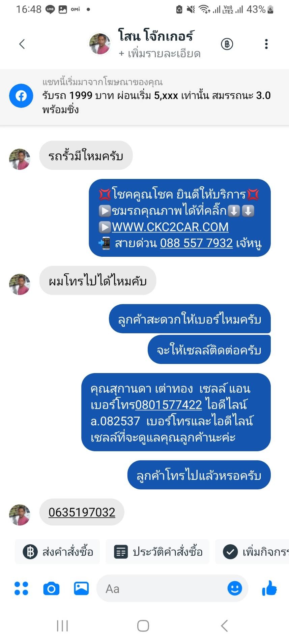
Task: Open the four-dot more apps icon
Action: pyautogui.click(x=21, y=588)
